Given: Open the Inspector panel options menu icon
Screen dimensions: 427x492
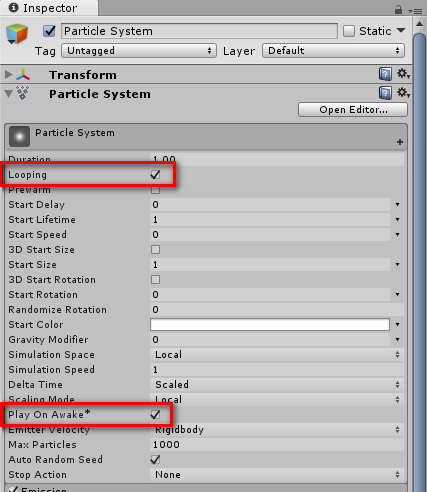Looking at the screenshot, I should pyautogui.click(x=415, y=11).
